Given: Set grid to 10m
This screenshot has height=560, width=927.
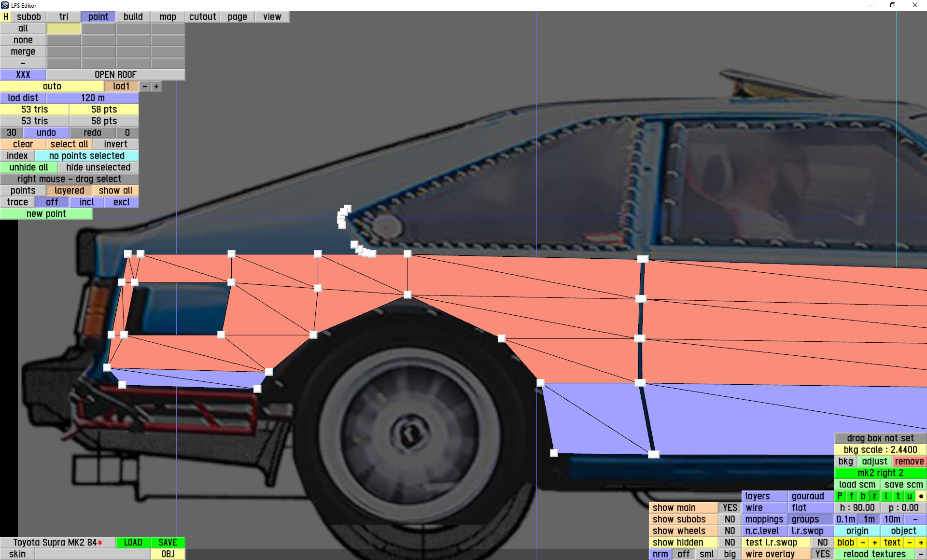Looking at the screenshot, I should [x=892, y=519].
